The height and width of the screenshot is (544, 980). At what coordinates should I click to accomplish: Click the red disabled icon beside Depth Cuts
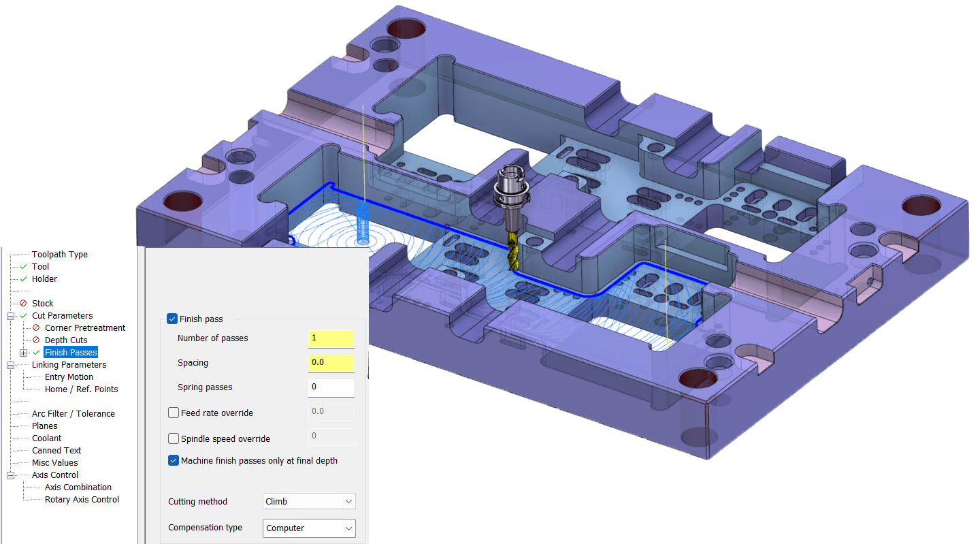click(x=37, y=340)
